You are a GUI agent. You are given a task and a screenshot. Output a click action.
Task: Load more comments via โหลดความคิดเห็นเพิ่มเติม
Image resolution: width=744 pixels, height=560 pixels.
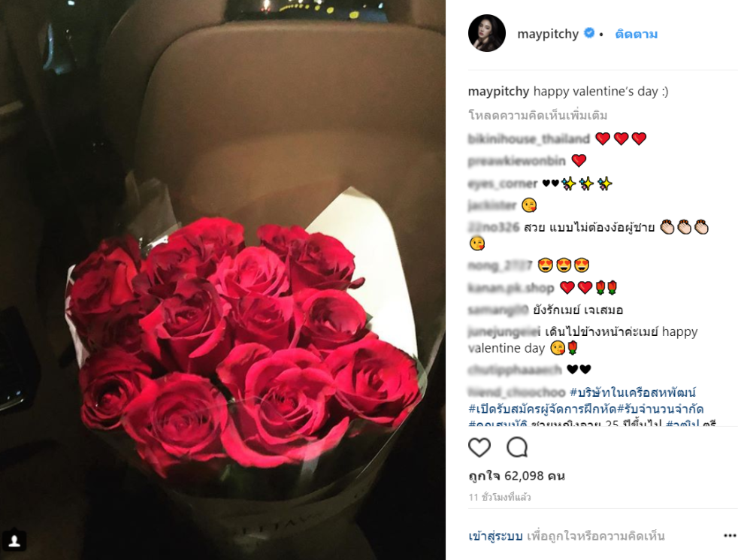(x=537, y=115)
